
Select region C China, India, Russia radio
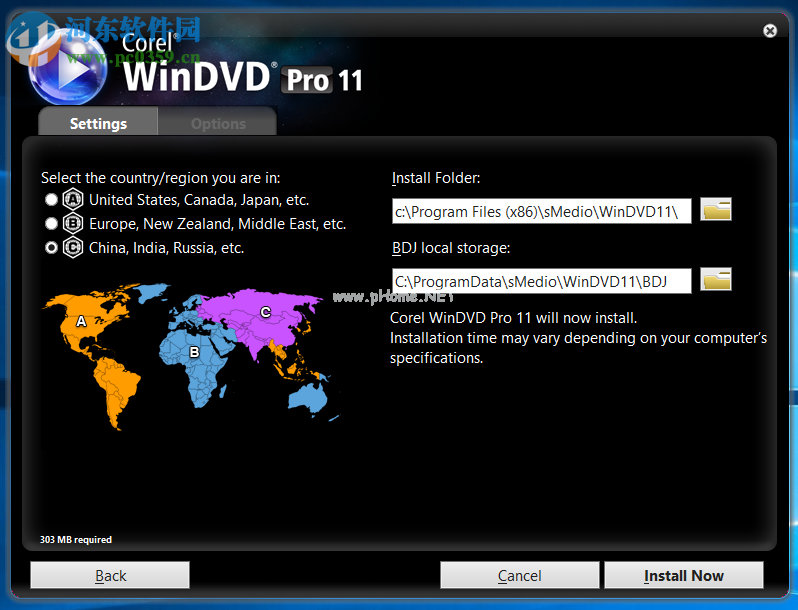point(51,248)
